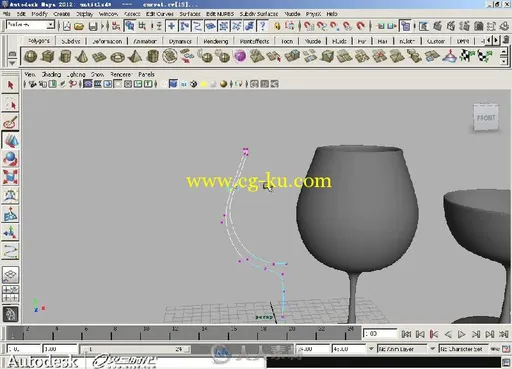Open the viewport Panels menu
512x369 pixels.
tap(146, 74)
